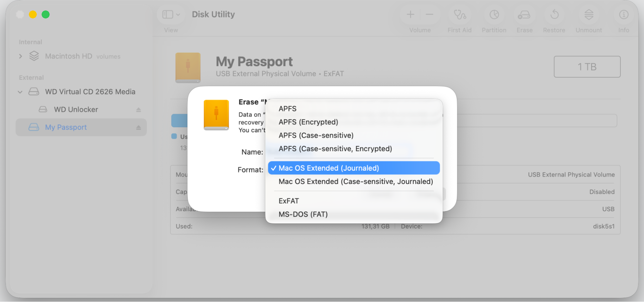This screenshot has height=302, width=644.
Task: Collapse WD Virtual CD 2626 Media
Action: coord(20,92)
